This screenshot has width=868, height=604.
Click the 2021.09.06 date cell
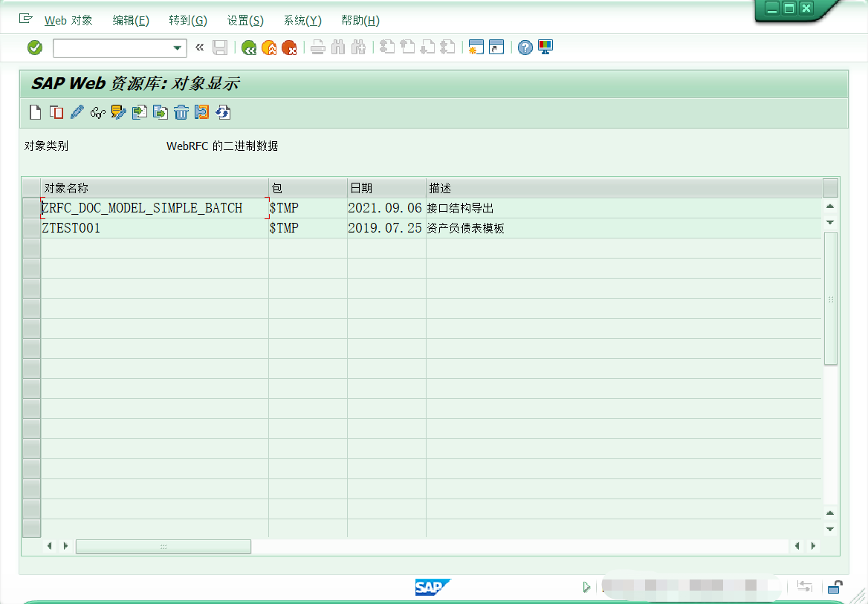click(386, 208)
